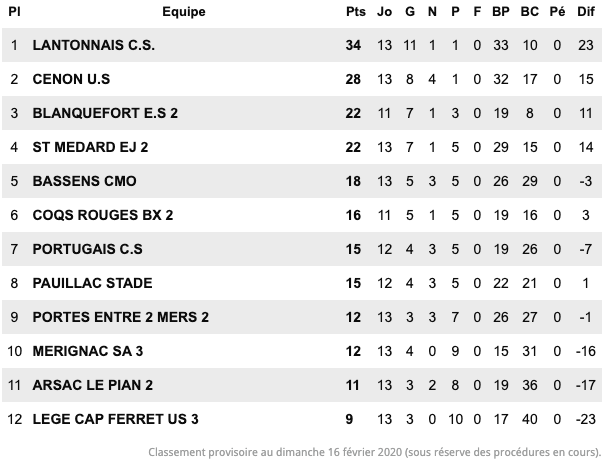This screenshot has width=607, height=470.
Task: Select the BC column header
Action: pos(530,12)
